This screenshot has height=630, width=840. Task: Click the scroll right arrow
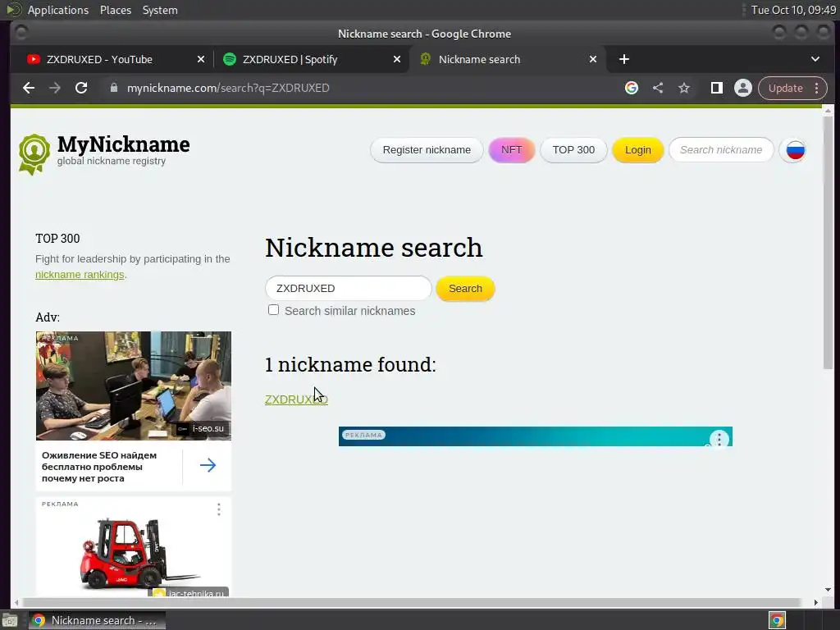coord(815,602)
